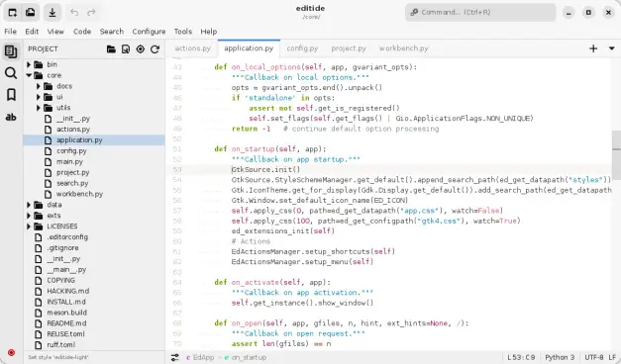Image resolution: width=621 pixels, height=364 pixels.
Task: Open .editorconfig in project tree
Action: pyautogui.click(x=67, y=237)
